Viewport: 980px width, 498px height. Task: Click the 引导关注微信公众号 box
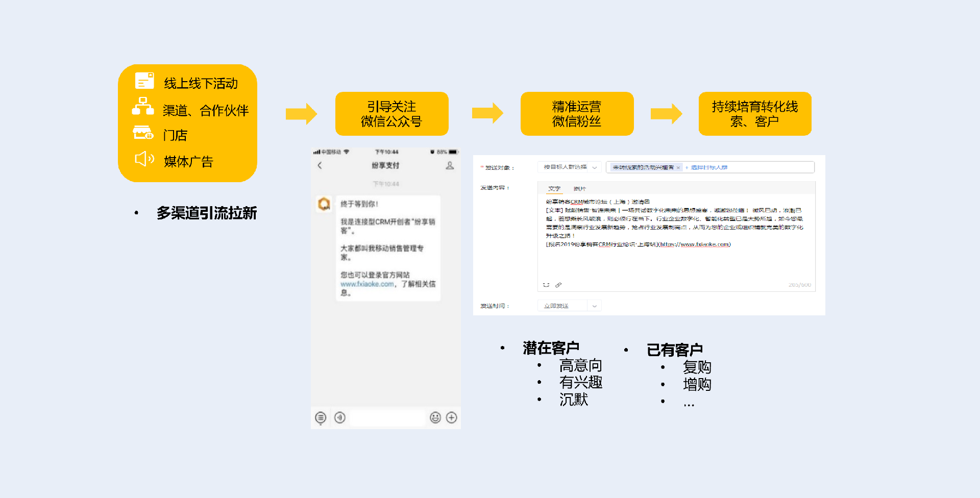click(392, 114)
